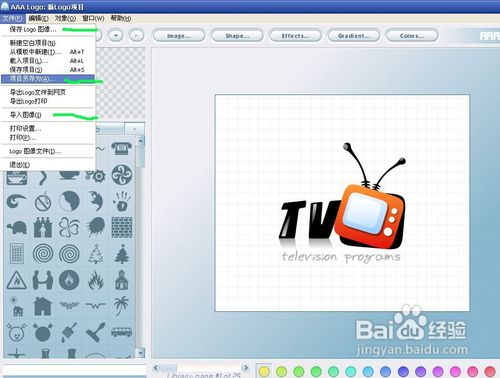Image resolution: width=500 pixels, height=378 pixels.
Task: Select the flame shape icon
Action: click(95, 280)
